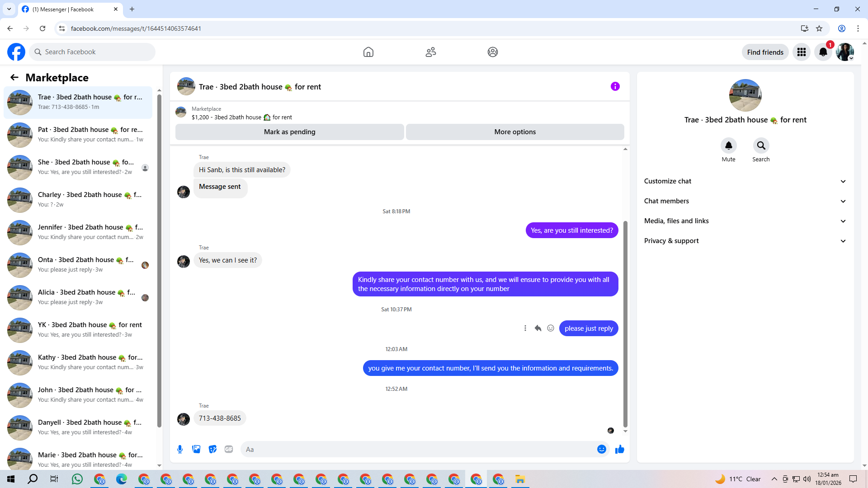Reply to the 'please just reply' message

(538, 328)
